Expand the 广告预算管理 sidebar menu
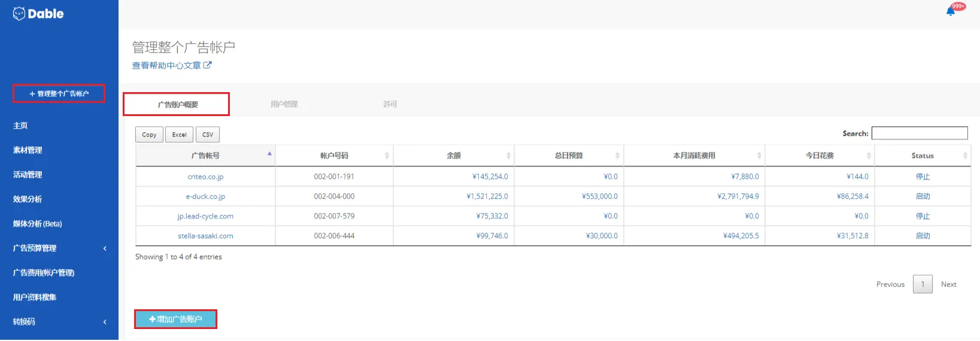The height and width of the screenshot is (341, 980). [x=105, y=248]
